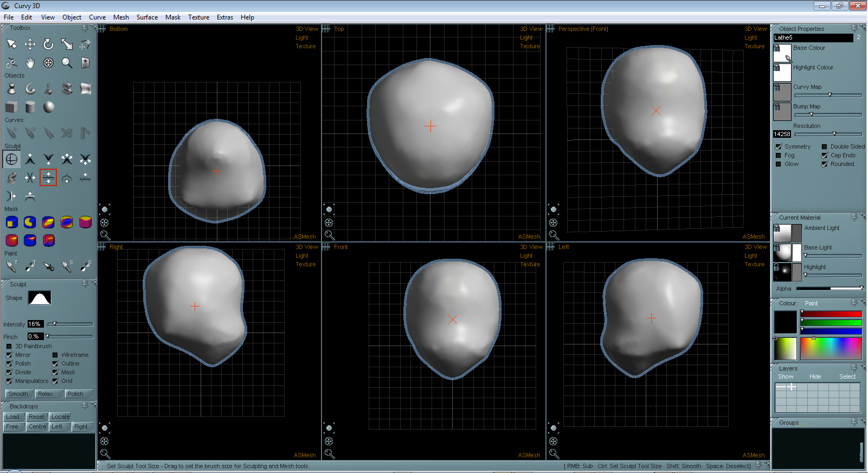Screen dimensions: 868x473
Task: Enable the 3D Paintbrush checkbox
Action: pos(9,346)
